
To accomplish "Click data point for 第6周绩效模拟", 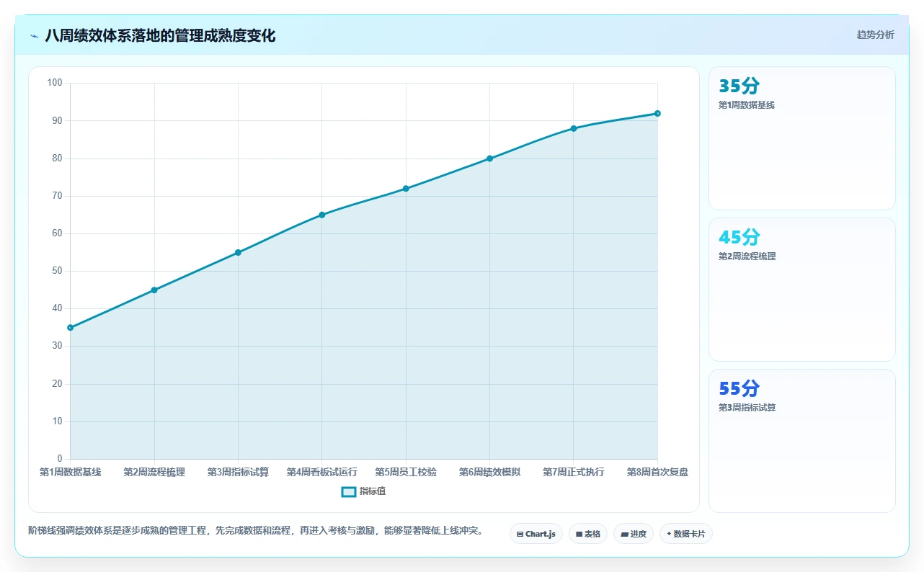I will click(489, 158).
